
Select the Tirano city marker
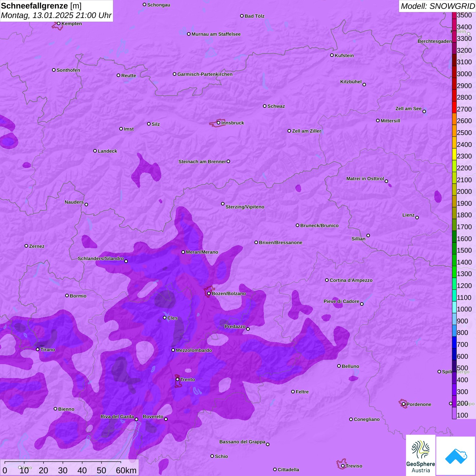(38, 350)
